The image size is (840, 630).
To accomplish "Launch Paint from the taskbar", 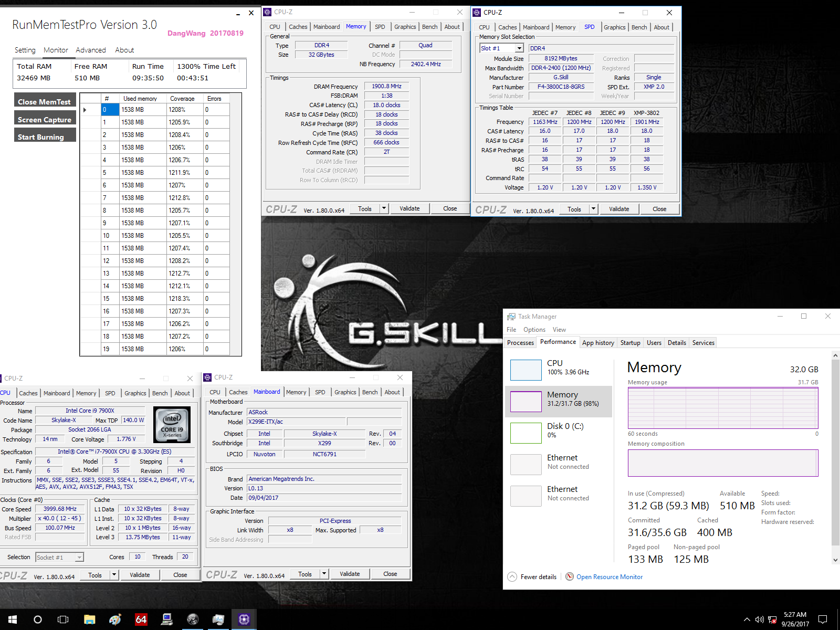I will click(x=115, y=619).
